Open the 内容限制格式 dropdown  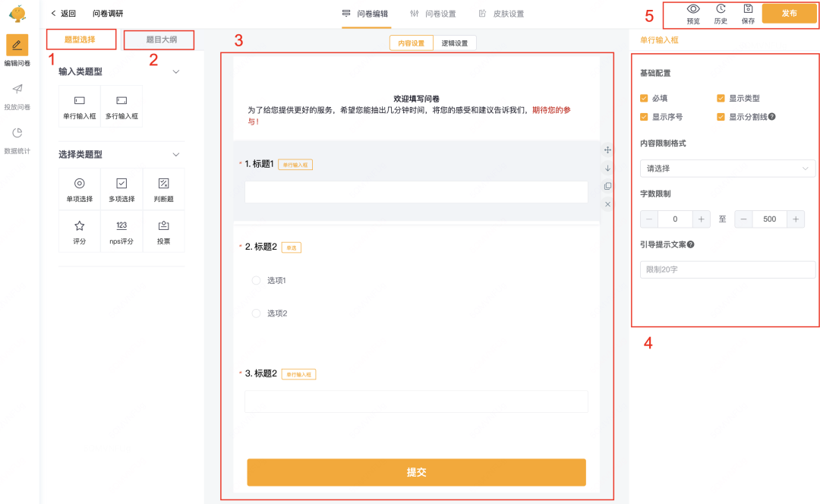pyautogui.click(x=727, y=169)
